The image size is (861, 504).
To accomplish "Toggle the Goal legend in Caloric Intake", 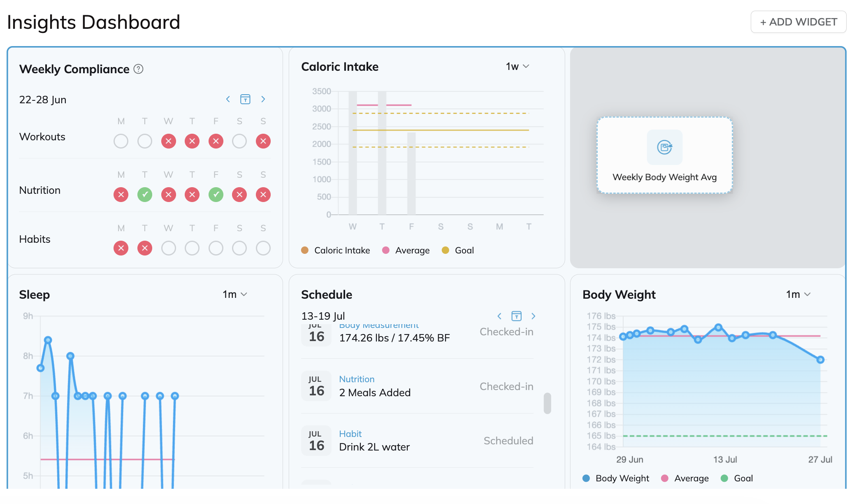I will click(x=458, y=250).
